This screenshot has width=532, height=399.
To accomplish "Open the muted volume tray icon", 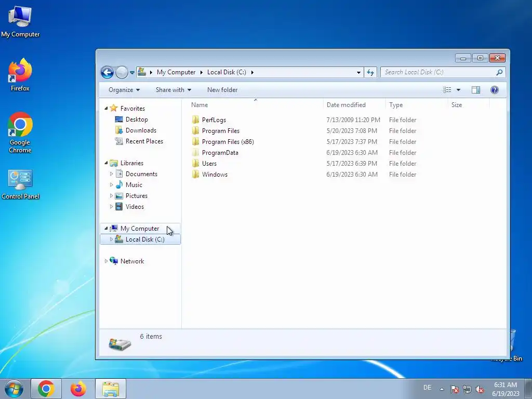I will pyautogui.click(x=480, y=389).
